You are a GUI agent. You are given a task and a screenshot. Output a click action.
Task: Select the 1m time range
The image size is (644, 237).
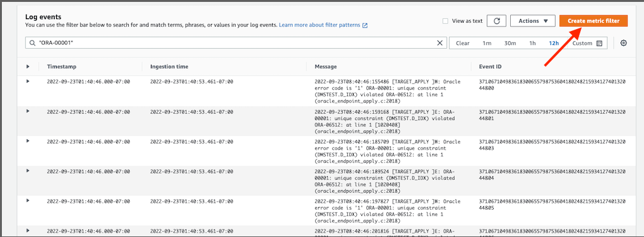pyautogui.click(x=487, y=43)
